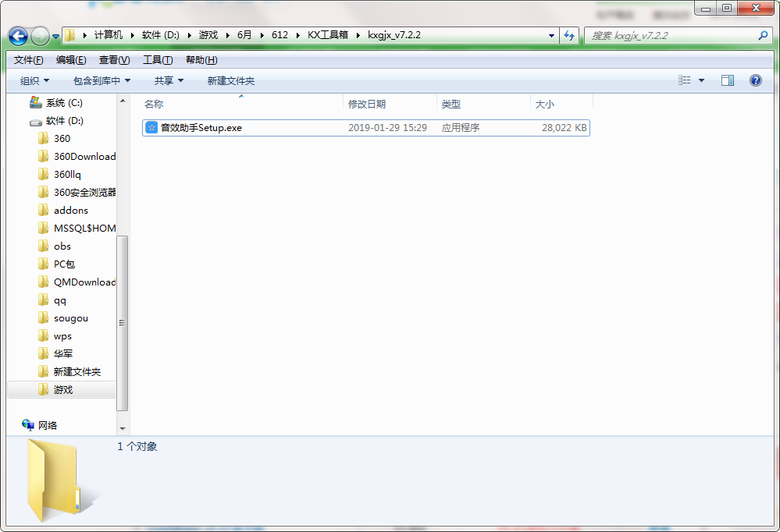
Task: Open the 查看(V) menu
Action: (x=115, y=60)
